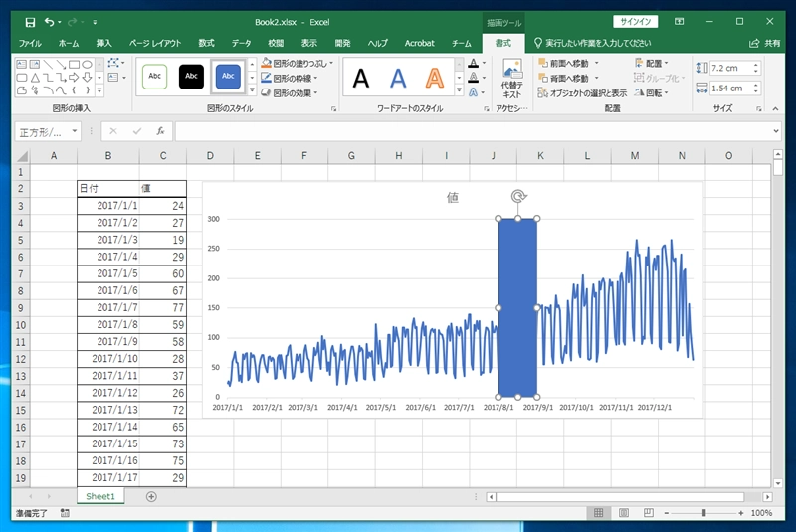Pick the straight line shape
The width and height of the screenshot is (796, 532).
click(48, 64)
